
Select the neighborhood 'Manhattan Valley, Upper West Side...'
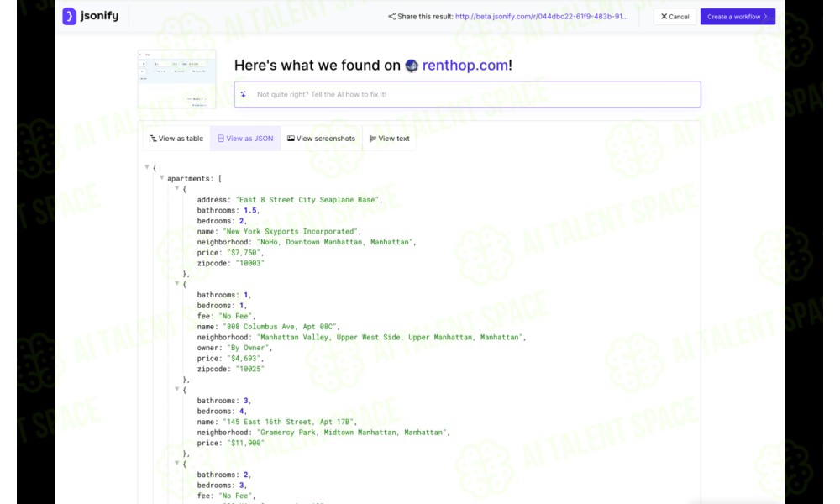pyautogui.click(x=390, y=338)
